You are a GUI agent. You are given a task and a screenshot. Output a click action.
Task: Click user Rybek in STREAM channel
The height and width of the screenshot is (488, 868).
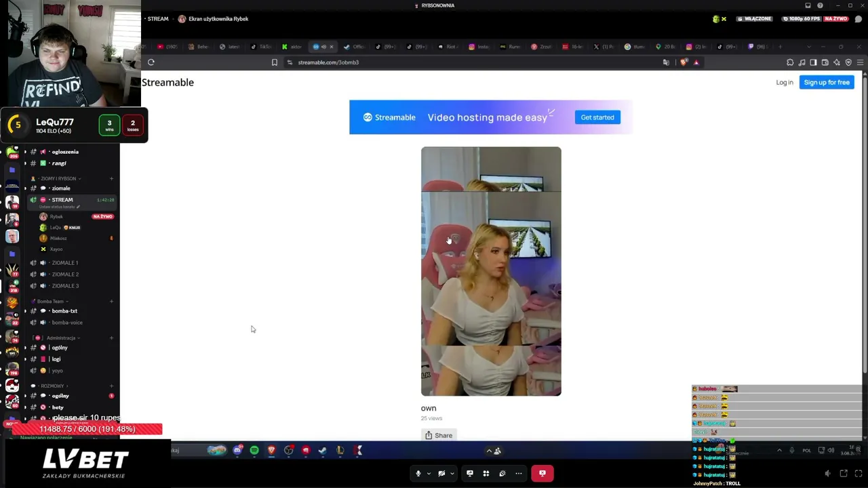pyautogui.click(x=56, y=216)
